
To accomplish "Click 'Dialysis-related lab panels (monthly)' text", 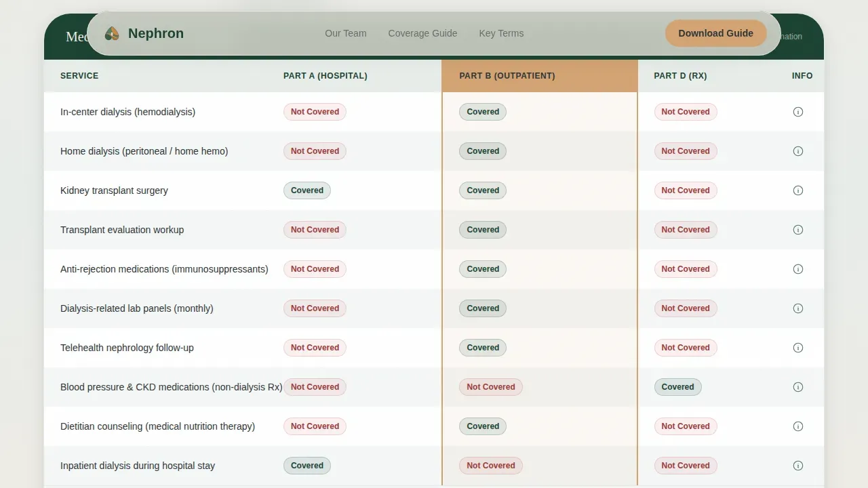I will click(137, 308).
